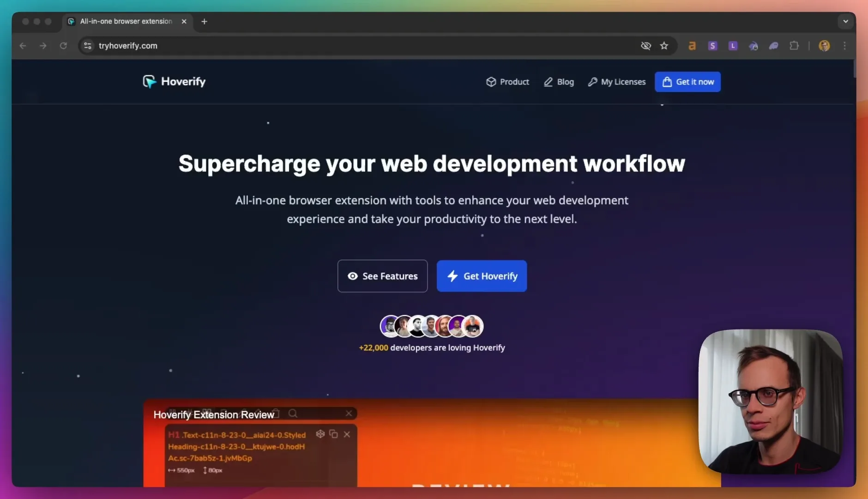868x499 pixels.
Task: Toggle the crossed-out eye icon in address bar
Action: coord(646,46)
